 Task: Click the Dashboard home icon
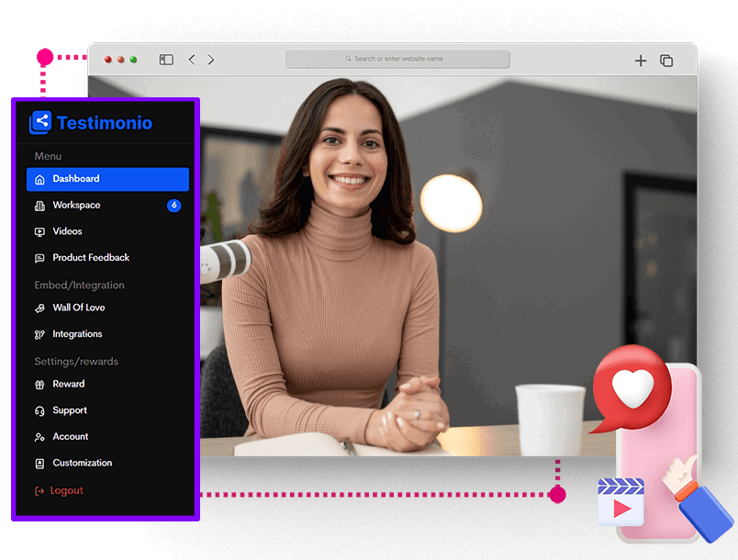[39, 180]
